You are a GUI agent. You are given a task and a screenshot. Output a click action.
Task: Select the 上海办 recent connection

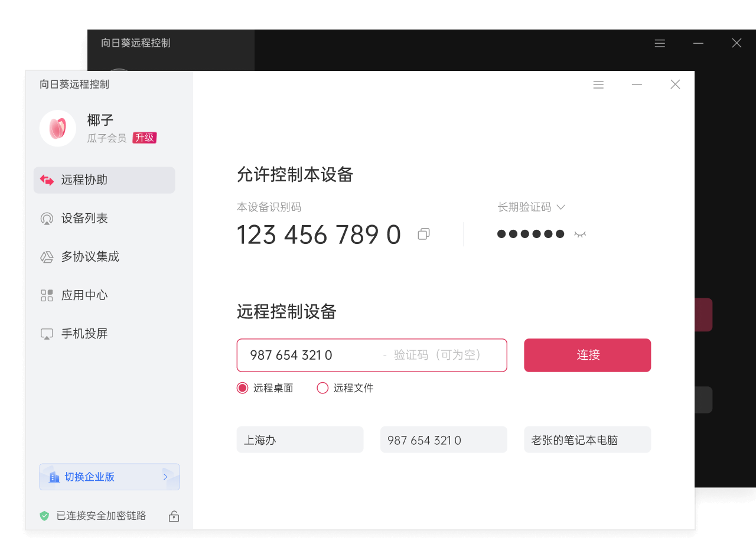pos(300,439)
